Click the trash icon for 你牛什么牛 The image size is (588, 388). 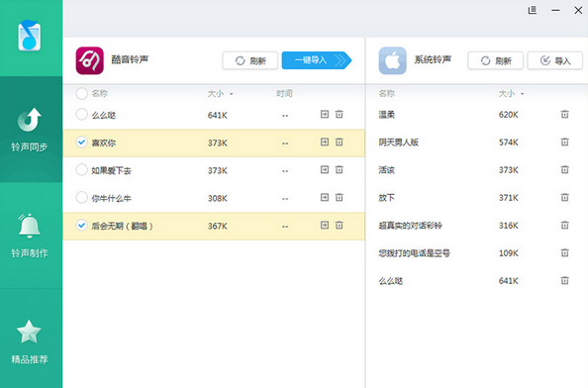pos(339,197)
